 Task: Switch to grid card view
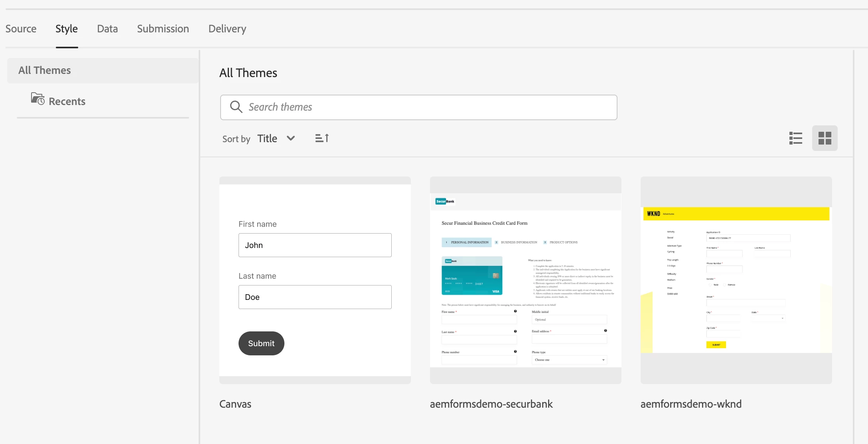[825, 138]
